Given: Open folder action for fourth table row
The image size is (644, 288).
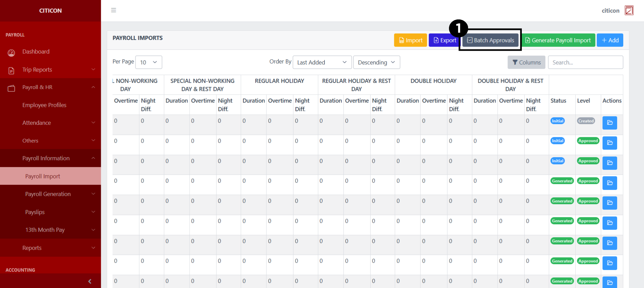Looking at the screenshot, I should (610, 183).
